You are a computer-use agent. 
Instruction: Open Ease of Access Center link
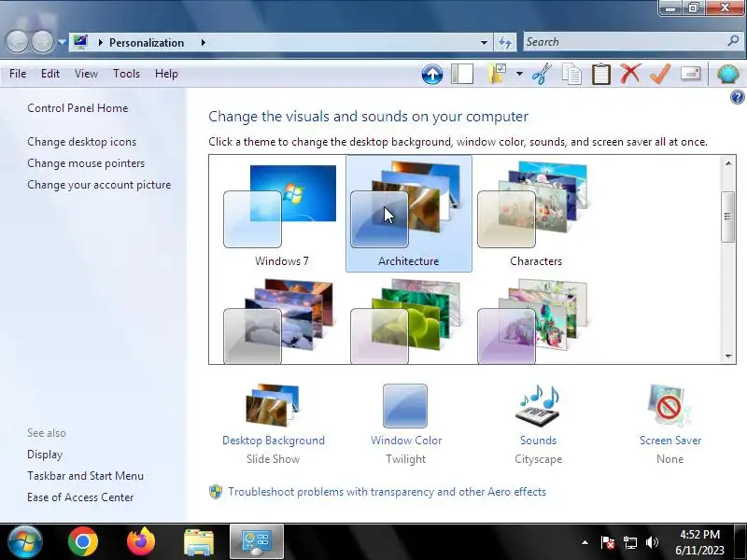click(x=80, y=497)
